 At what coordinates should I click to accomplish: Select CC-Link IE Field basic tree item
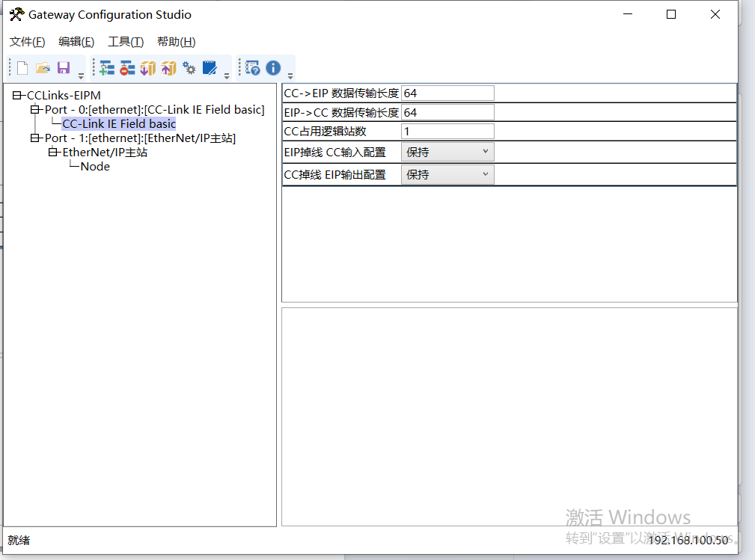pyautogui.click(x=119, y=123)
